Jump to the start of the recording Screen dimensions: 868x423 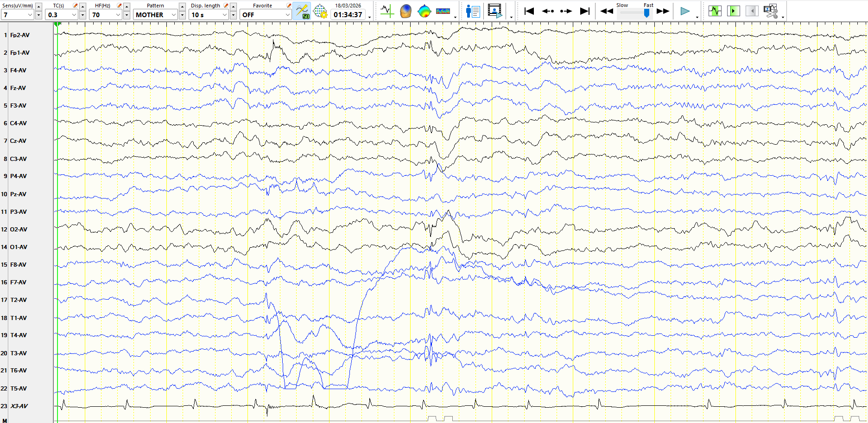pos(529,11)
